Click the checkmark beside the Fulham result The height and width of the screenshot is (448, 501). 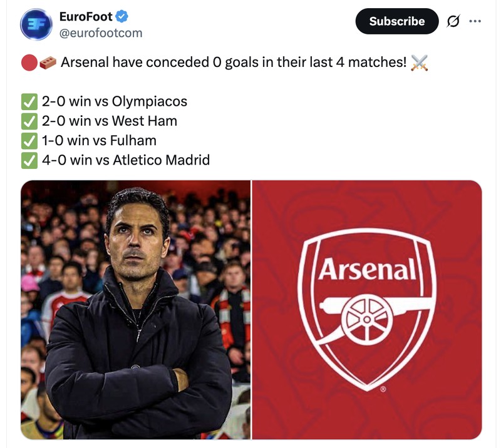(x=28, y=140)
